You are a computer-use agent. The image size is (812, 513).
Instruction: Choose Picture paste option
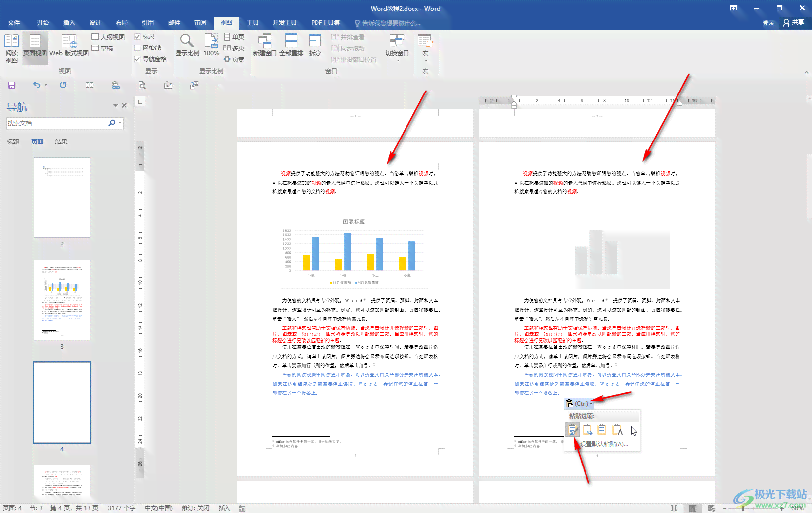[602, 430]
